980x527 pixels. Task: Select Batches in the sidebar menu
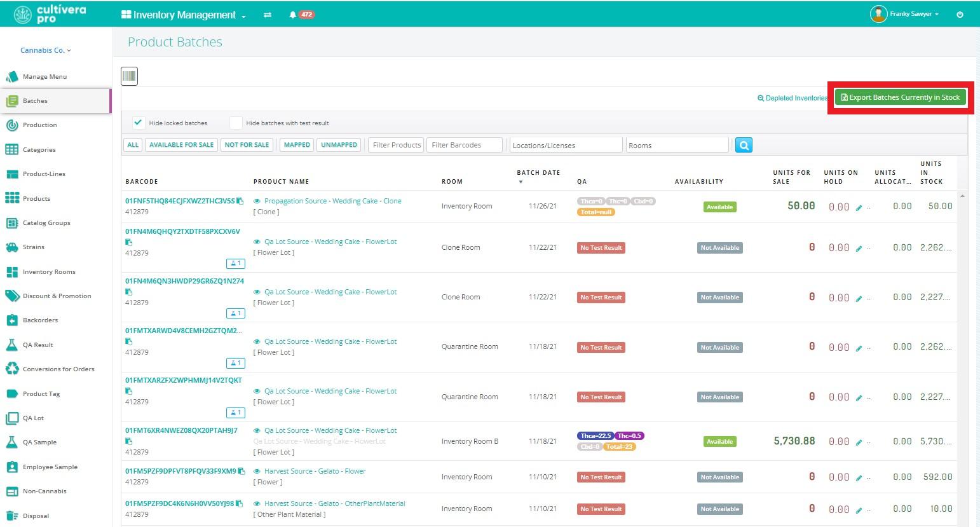click(55, 100)
